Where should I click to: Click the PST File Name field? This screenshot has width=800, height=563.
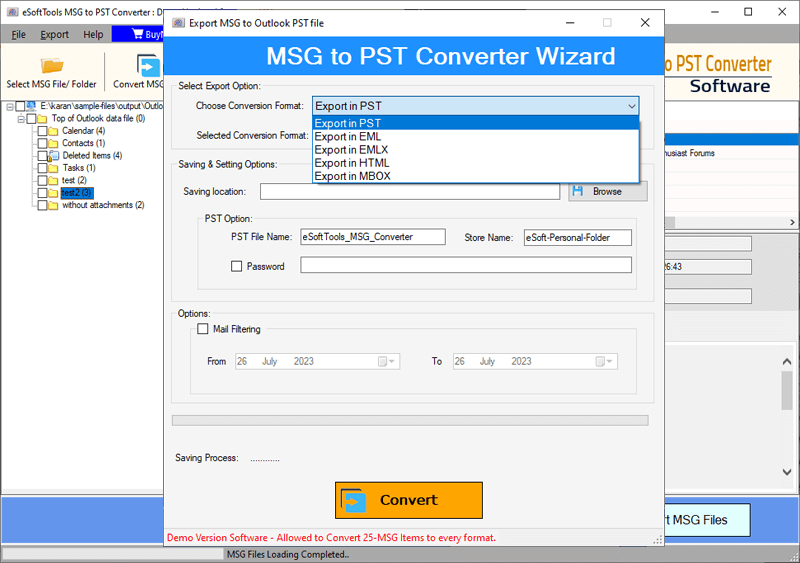click(x=372, y=237)
